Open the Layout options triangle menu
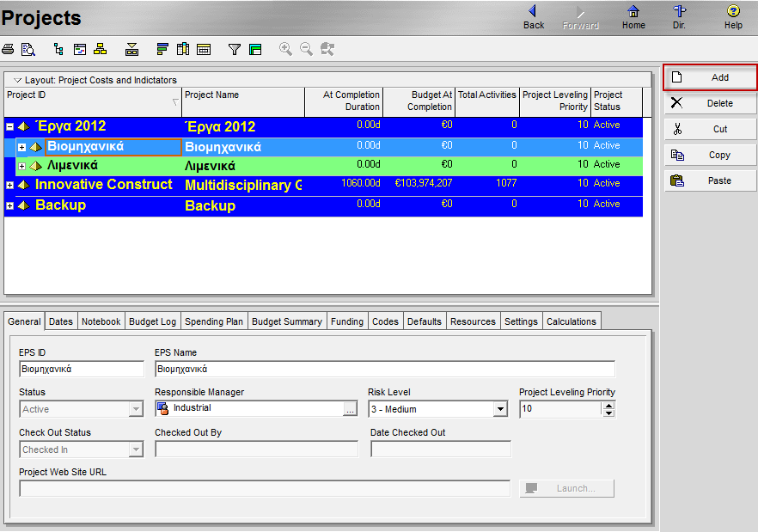The image size is (758, 532). [x=18, y=80]
